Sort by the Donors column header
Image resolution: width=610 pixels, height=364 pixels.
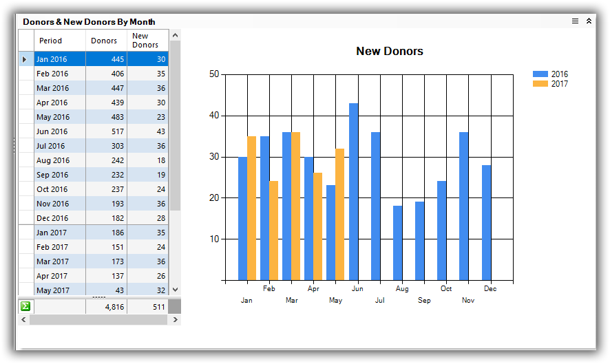(x=105, y=41)
